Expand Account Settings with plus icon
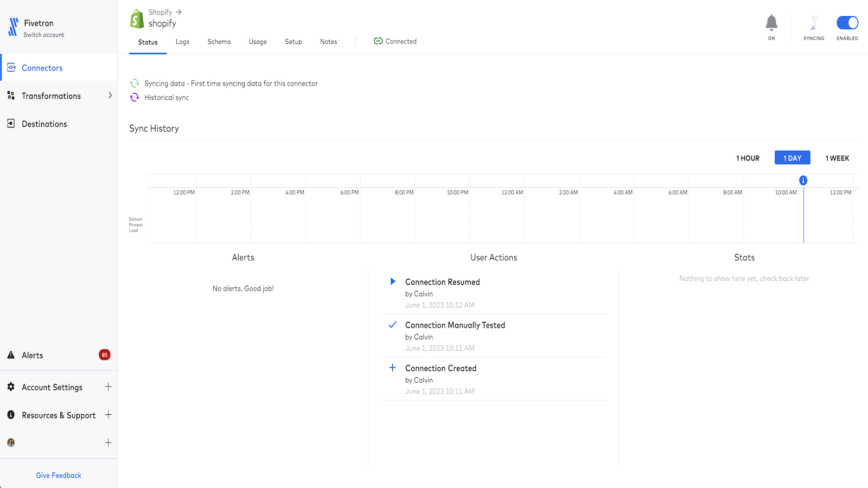Viewport: 868px width, 488px height. [x=108, y=387]
